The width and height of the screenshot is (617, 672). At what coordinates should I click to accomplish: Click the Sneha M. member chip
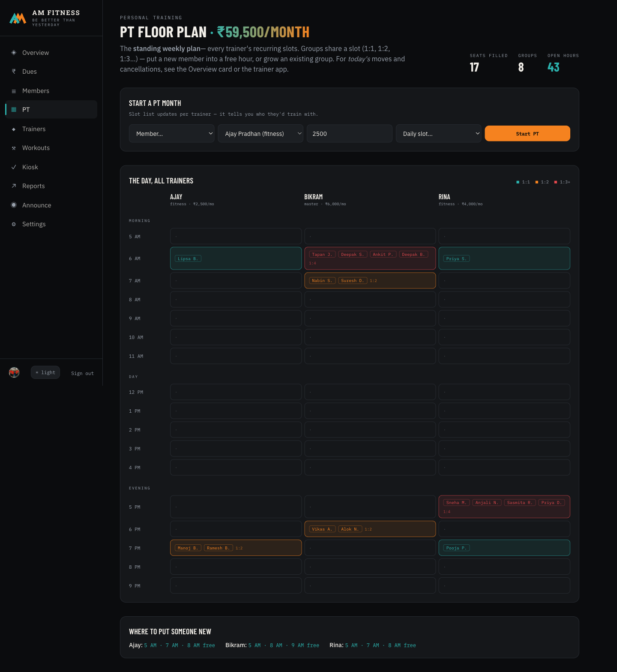(x=457, y=502)
